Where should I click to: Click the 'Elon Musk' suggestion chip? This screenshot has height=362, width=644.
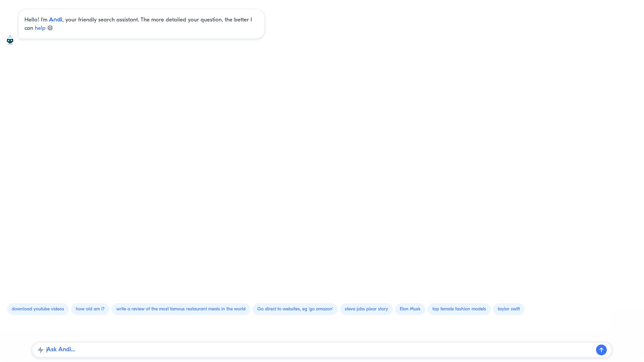(410, 309)
